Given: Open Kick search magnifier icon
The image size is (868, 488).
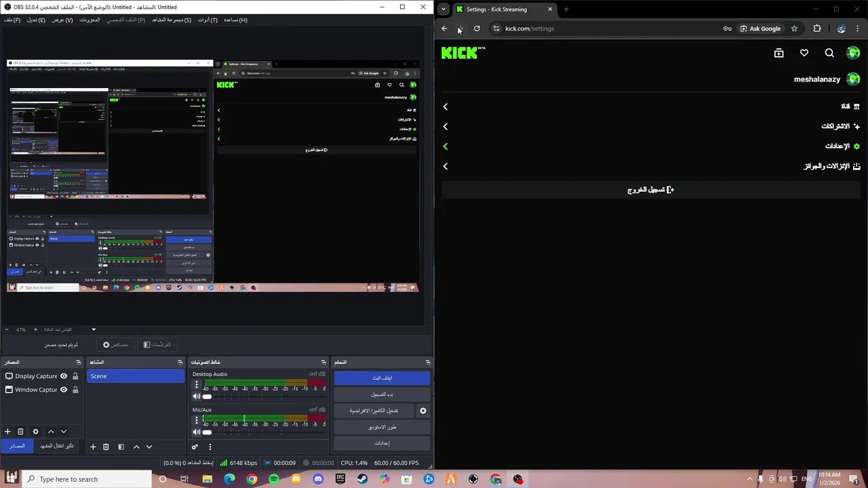Looking at the screenshot, I should pyautogui.click(x=829, y=53).
